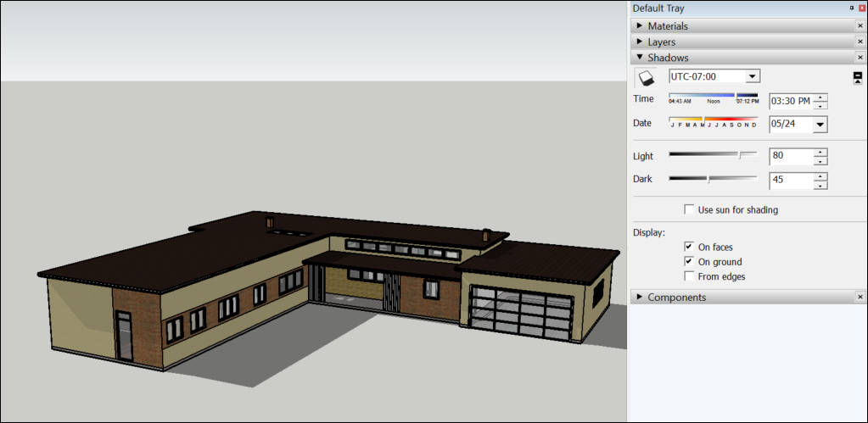Click the Time field up arrow
Image resolution: width=868 pixels, height=423 pixels.
820,97
